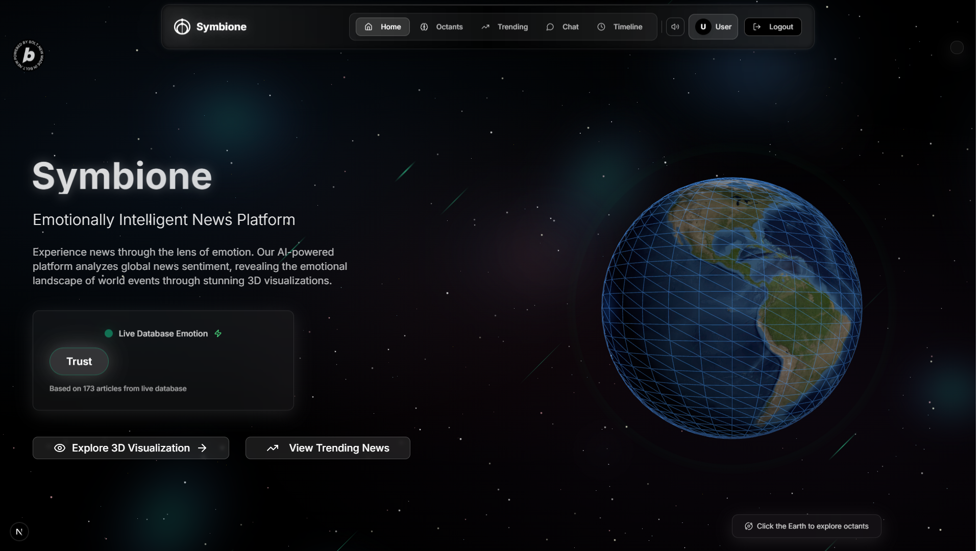Image resolution: width=980 pixels, height=551 pixels.
Task: Click the User avatar circle
Action: point(703,27)
